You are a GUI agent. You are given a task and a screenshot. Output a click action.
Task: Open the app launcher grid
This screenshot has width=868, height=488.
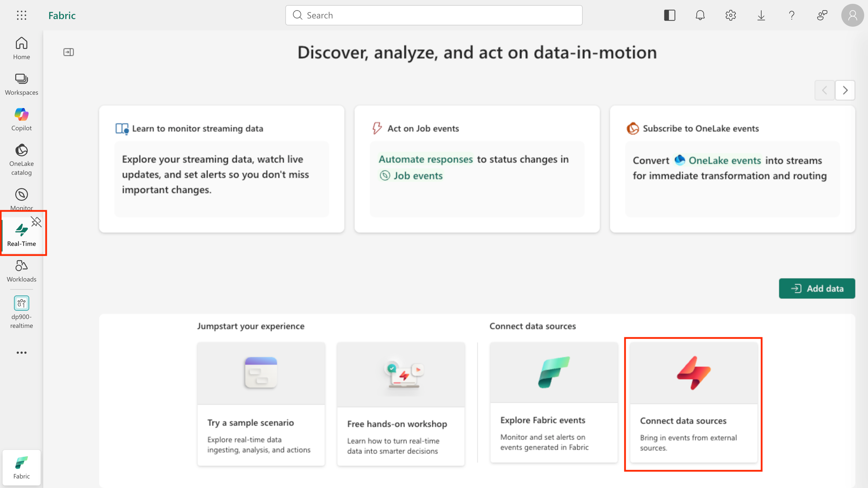click(x=22, y=15)
